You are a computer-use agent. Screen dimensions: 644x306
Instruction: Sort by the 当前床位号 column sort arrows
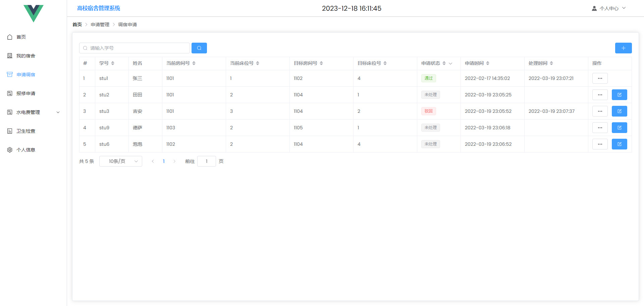(258, 63)
